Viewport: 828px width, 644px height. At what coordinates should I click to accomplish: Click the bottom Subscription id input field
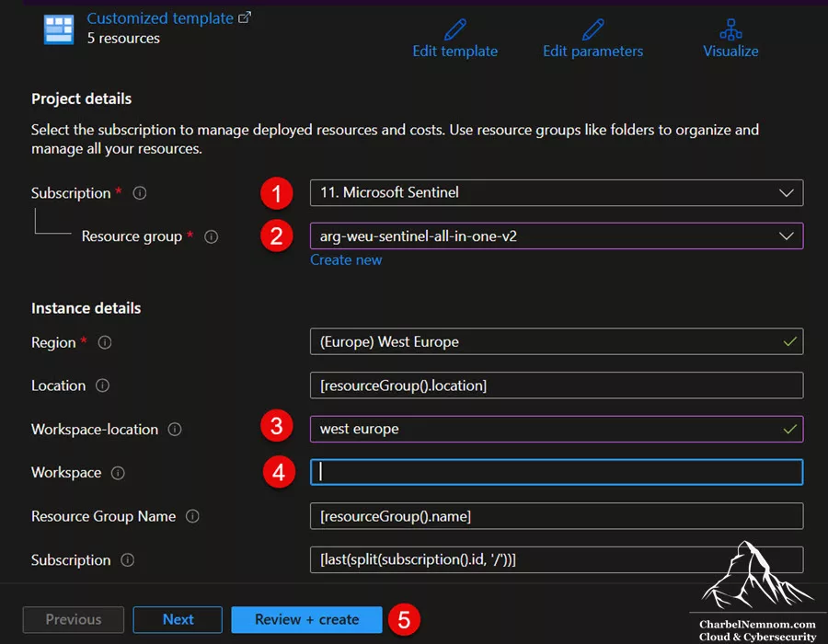tap(557, 559)
